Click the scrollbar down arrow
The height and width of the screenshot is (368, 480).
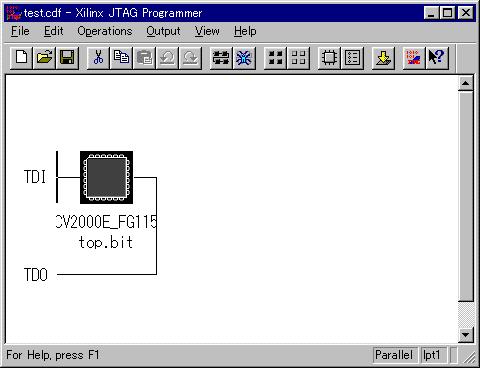coord(466,335)
